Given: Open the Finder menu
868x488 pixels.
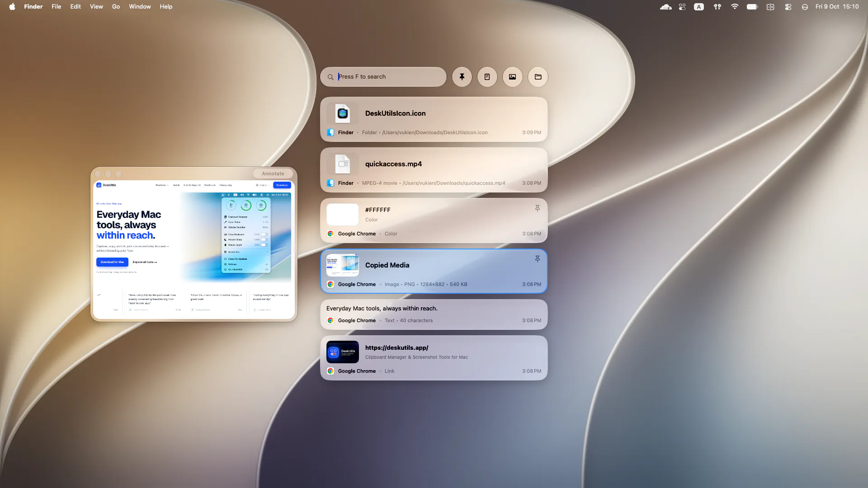Looking at the screenshot, I should click(x=33, y=7).
